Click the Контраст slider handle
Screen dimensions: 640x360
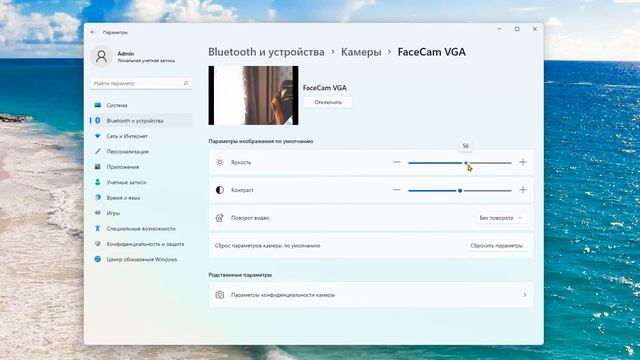point(460,191)
